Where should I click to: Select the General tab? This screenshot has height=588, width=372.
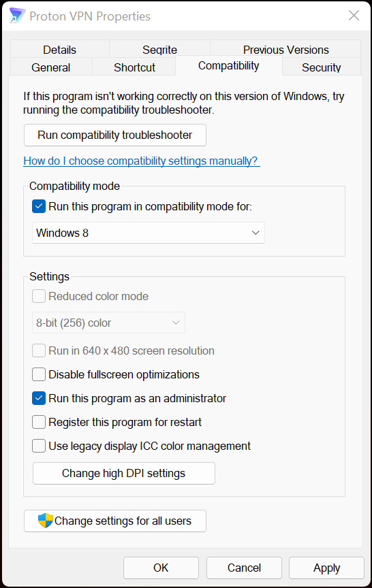pos(51,67)
